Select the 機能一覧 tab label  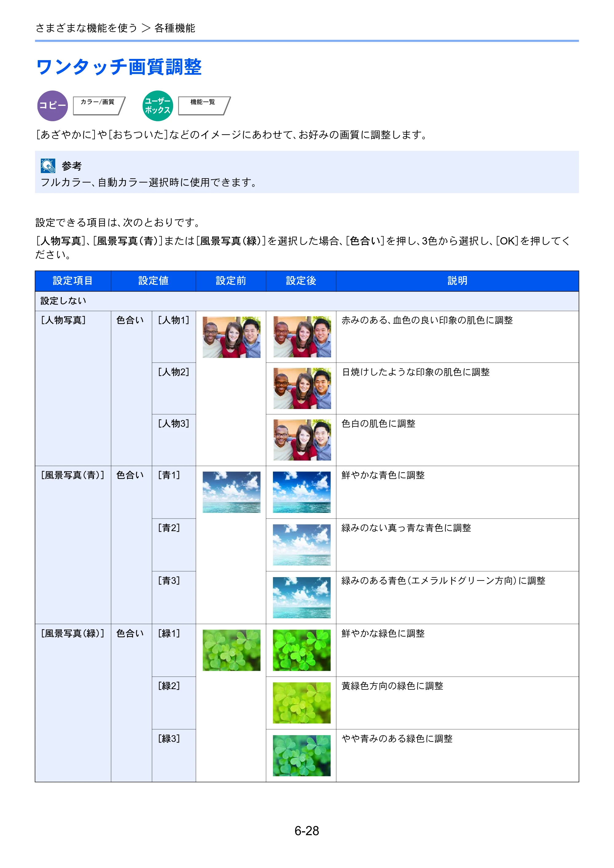click(203, 102)
